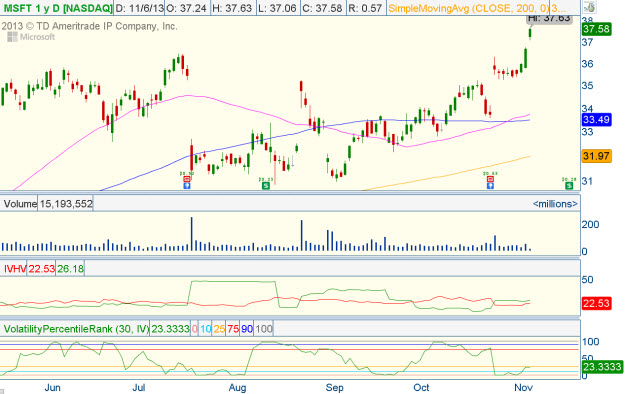Screen dimensions: 625x394
Task: Click the red 22.53 IVHV axis bubble
Action: point(596,303)
